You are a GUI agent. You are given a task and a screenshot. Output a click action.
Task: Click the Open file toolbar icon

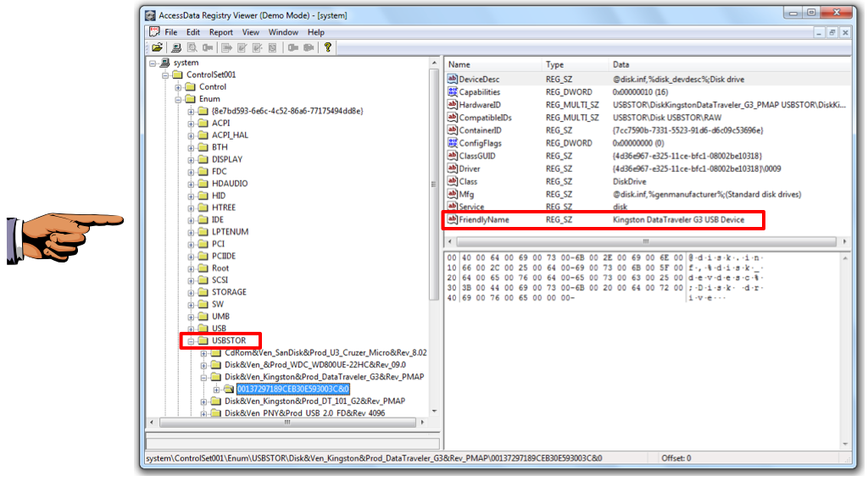[x=157, y=47]
